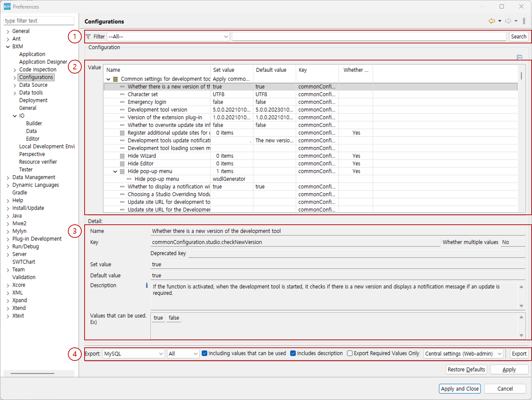Click the filter funnel icon
Viewport: 532px width, 400px height.
(x=88, y=37)
